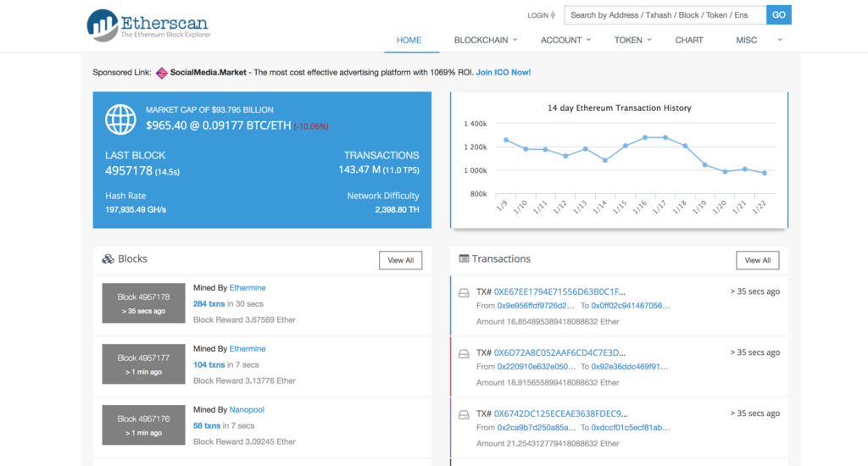Open sender address 0x2ca9b7d250a85a

[x=537, y=427]
